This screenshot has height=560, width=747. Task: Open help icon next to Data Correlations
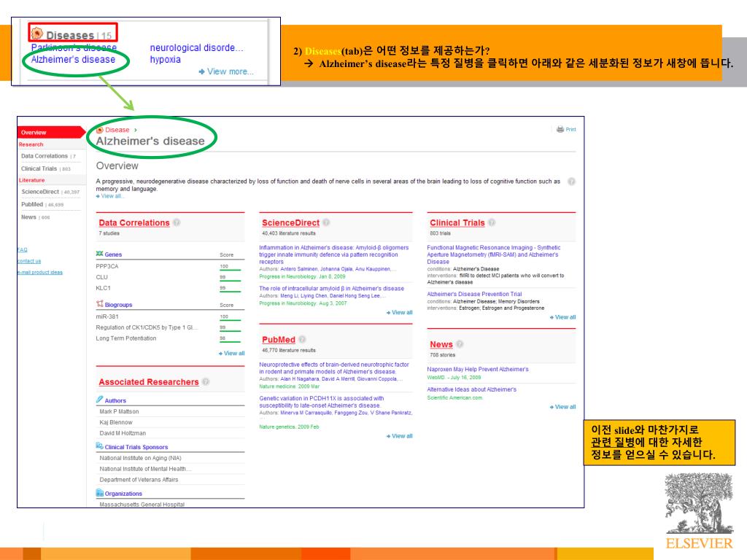177,222
